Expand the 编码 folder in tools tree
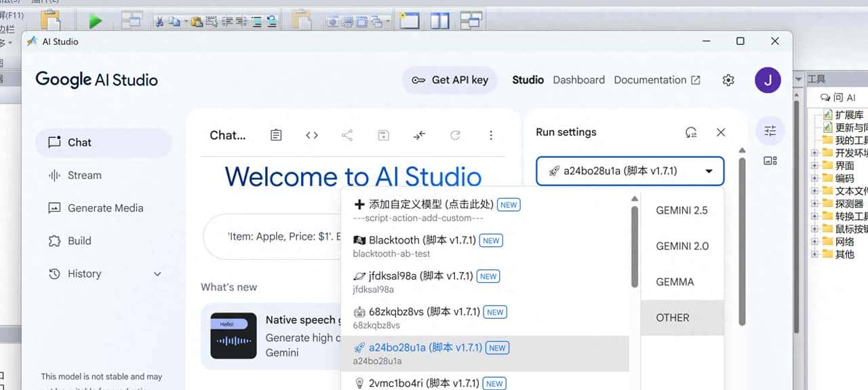 (x=814, y=178)
